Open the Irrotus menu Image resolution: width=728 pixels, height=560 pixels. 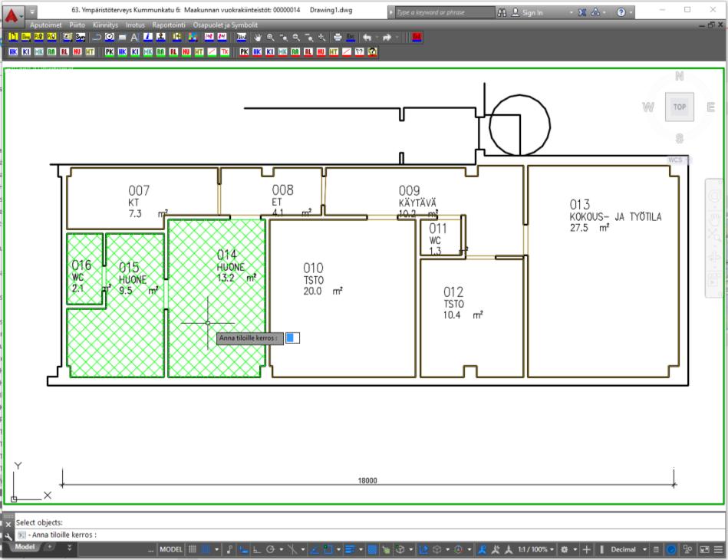pyautogui.click(x=135, y=25)
